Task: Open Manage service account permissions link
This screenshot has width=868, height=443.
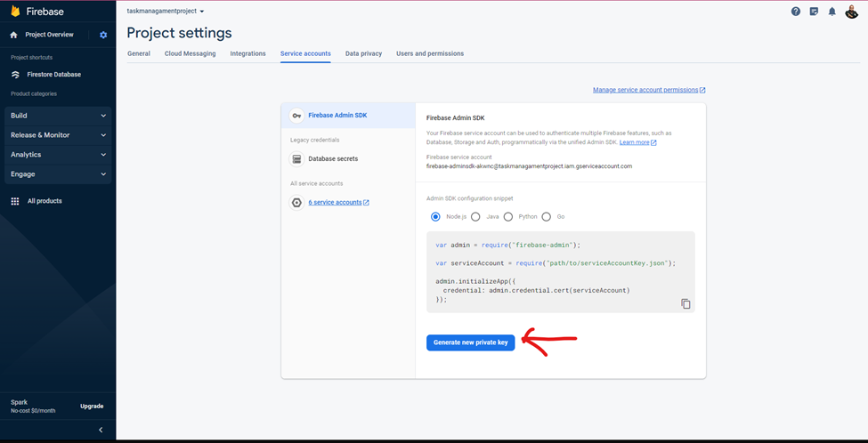Action: (x=645, y=90)
